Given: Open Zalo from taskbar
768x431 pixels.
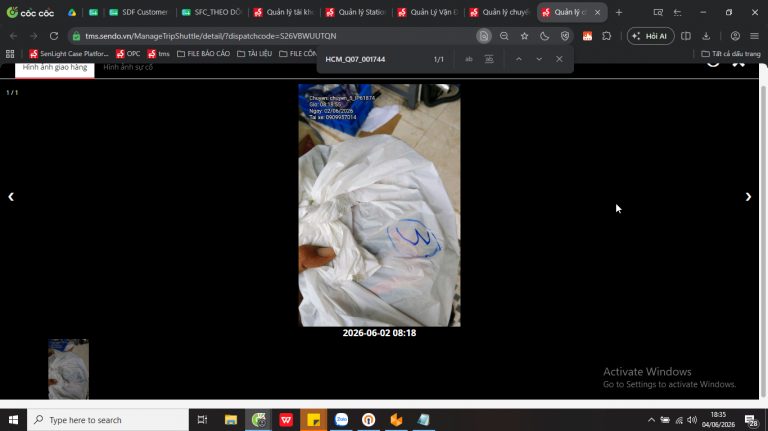Looking at the screenshot, I should click(341, 420).
